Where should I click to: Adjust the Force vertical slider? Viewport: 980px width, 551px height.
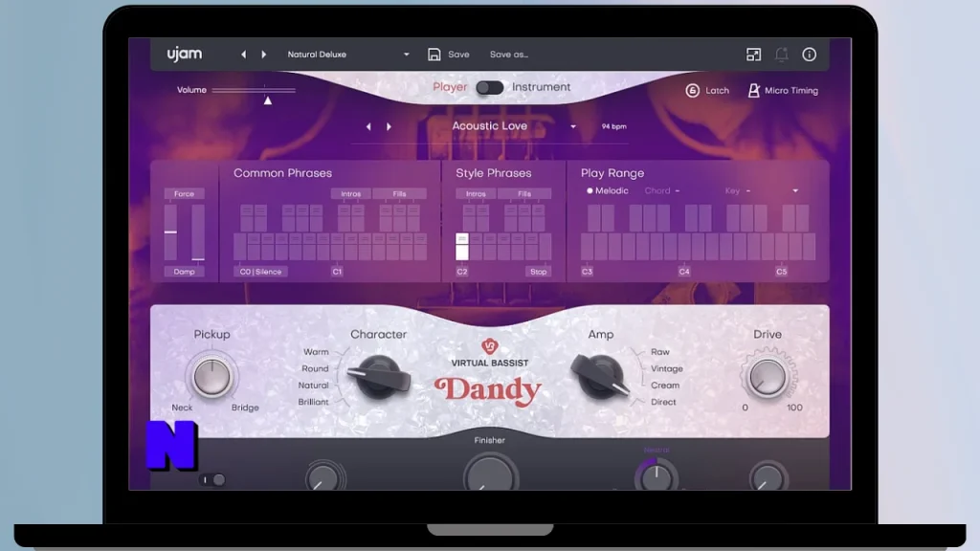coord(170,231)
